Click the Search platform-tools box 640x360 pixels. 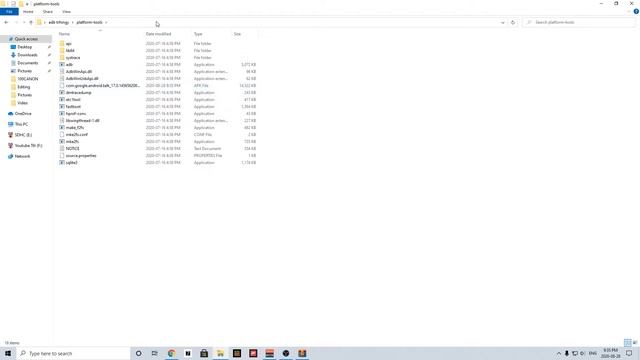point(579,22)
